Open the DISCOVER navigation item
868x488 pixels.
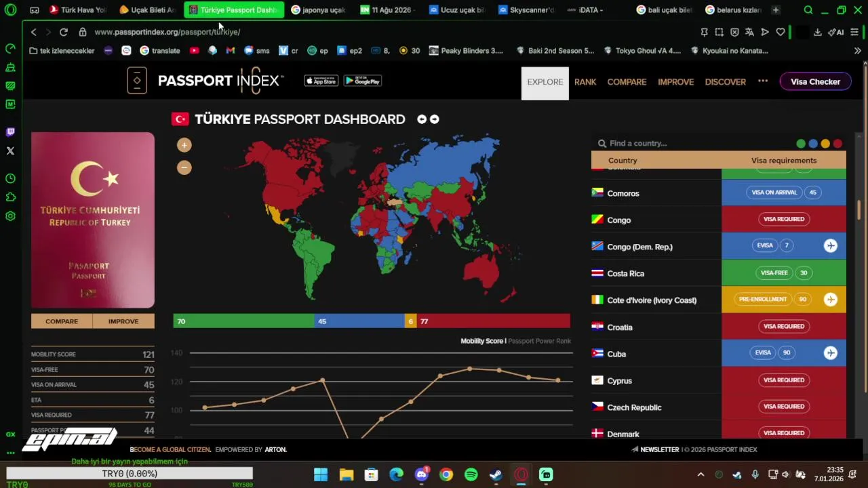pos(725,82)
